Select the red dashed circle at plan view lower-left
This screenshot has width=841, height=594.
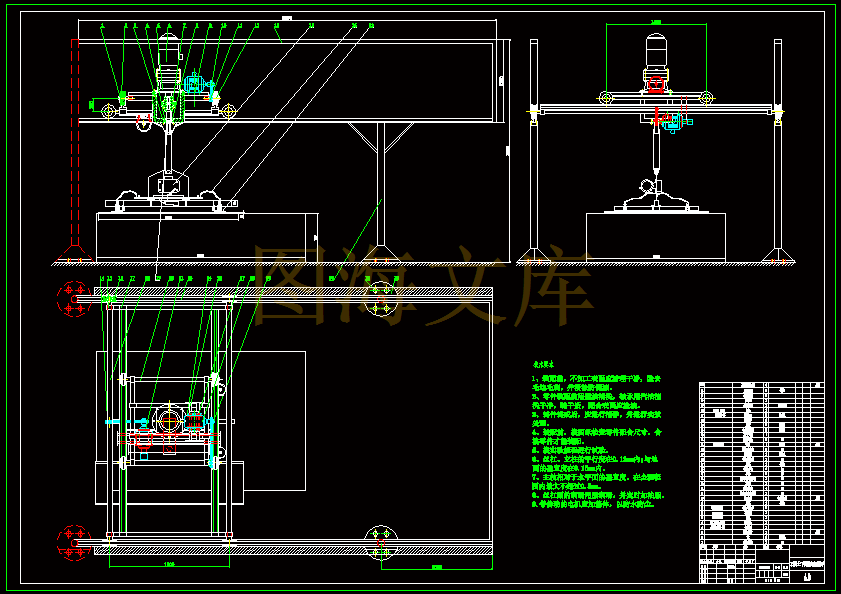tap(73, 542)
